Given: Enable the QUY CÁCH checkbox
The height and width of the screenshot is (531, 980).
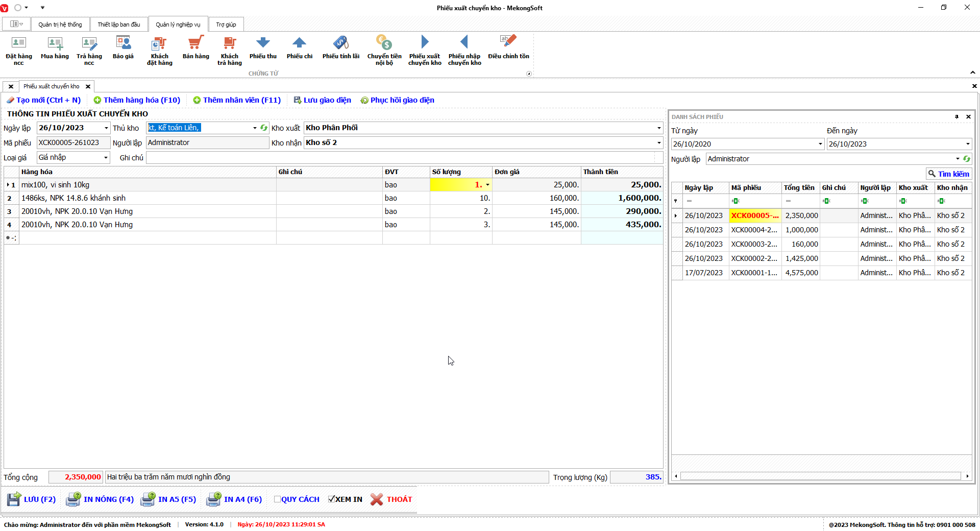Looking at the screenshot, I should pos(277,499).
